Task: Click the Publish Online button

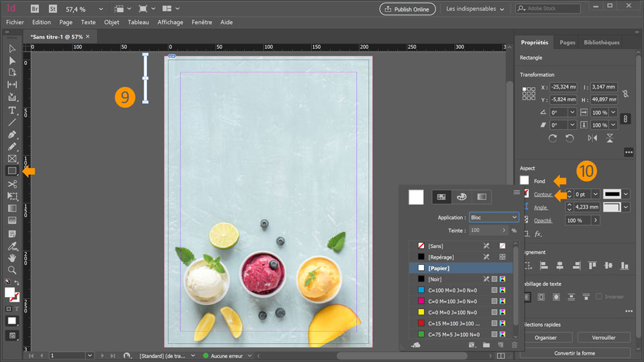Action: pos(407,9)
